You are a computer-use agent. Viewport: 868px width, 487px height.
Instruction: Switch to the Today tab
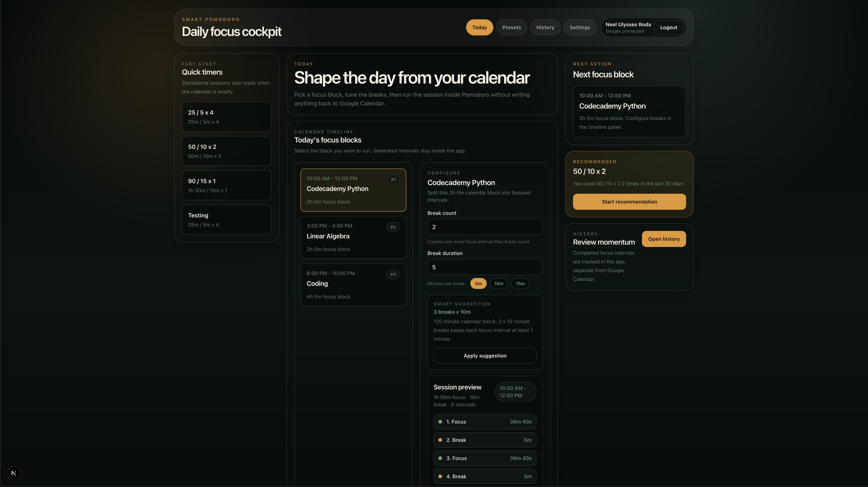[x=479, y=27]
